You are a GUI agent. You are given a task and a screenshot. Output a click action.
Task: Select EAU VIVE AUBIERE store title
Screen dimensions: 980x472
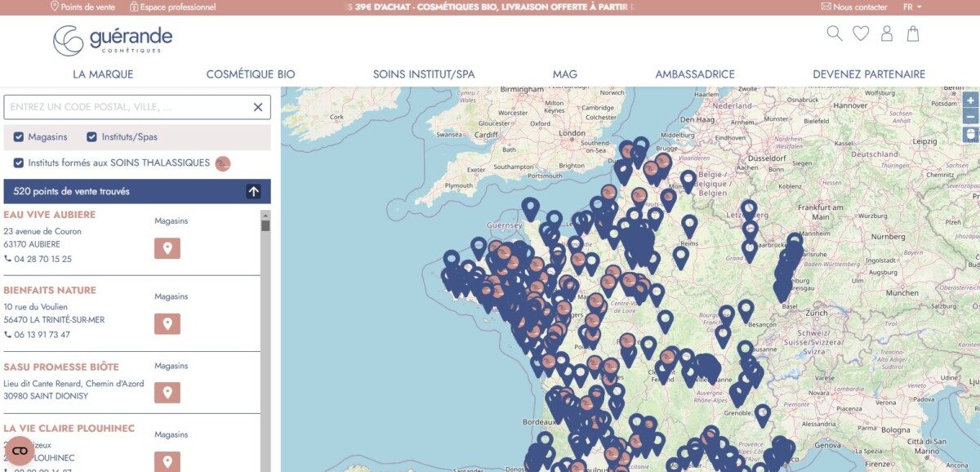50,215
